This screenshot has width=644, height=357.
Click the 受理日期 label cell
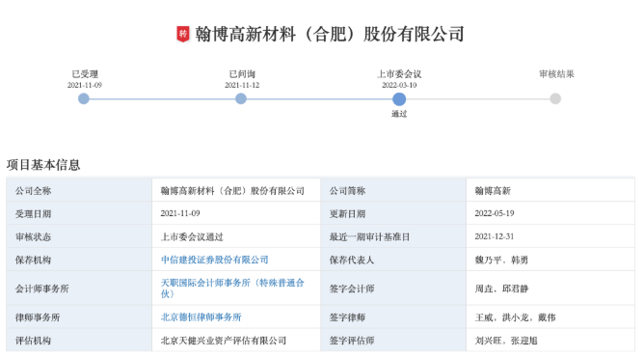(x=79, y=213)
